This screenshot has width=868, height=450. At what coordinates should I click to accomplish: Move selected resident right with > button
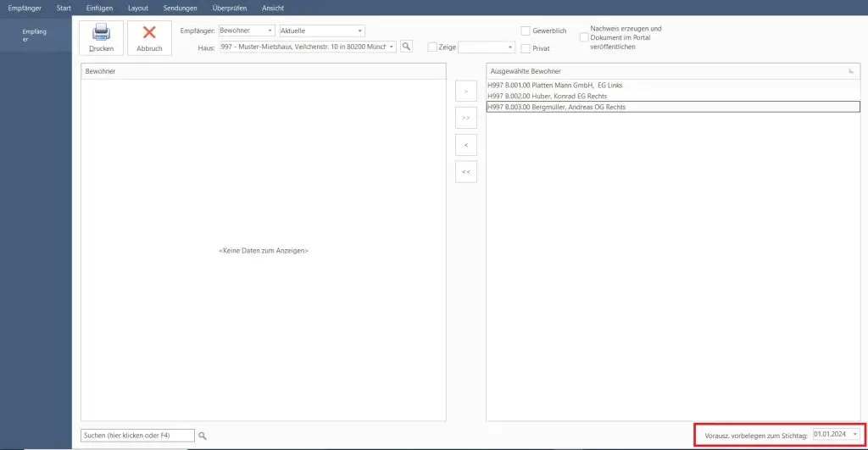466,92
